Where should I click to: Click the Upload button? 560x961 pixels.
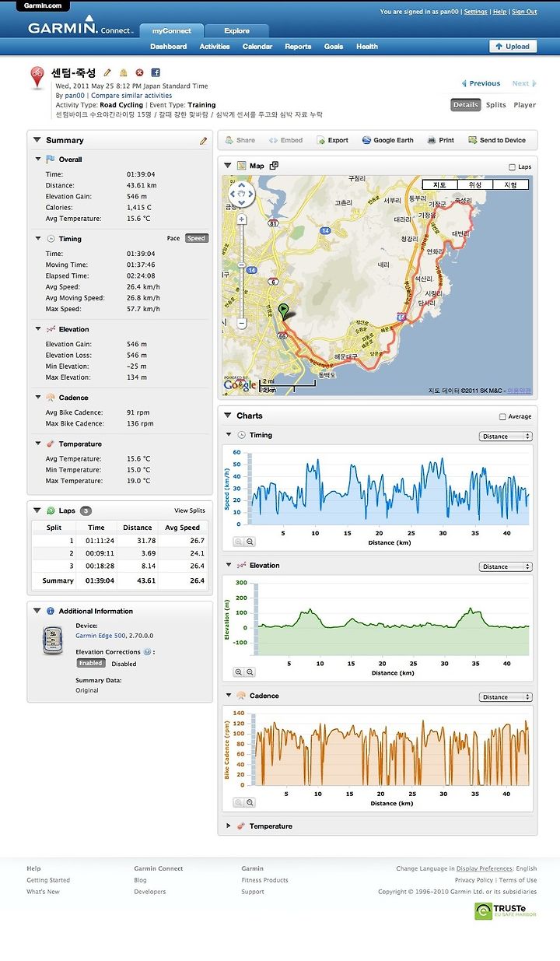pyautogui.click(x=513, y=47)
